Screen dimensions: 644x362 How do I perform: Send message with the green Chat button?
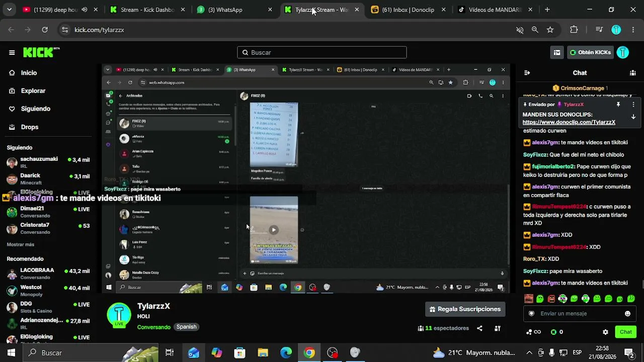[626, 332]
